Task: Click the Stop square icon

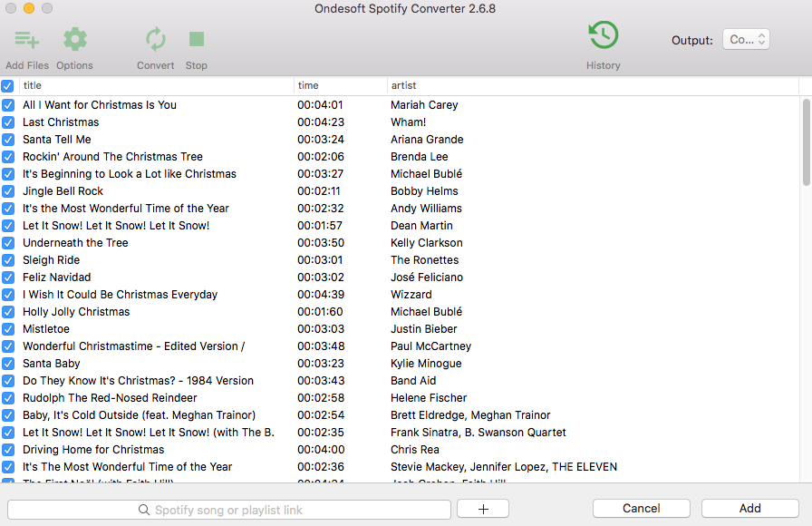Action: click(197, 39)
